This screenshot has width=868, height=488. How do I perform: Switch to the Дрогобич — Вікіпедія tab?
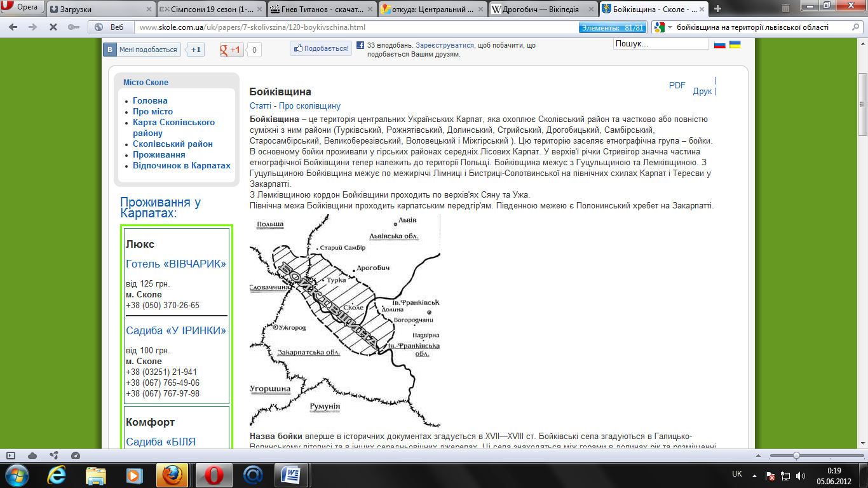coord(542,10)
